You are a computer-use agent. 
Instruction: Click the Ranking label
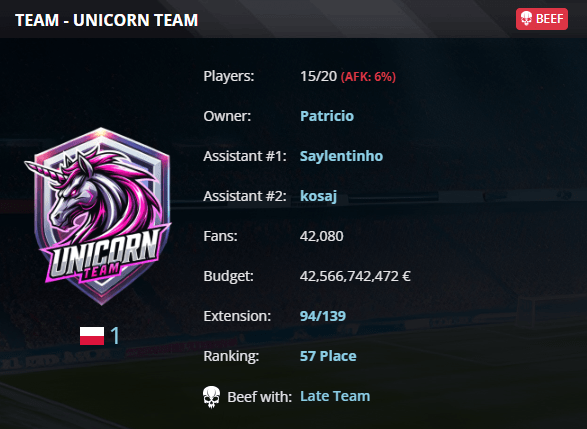231,356
